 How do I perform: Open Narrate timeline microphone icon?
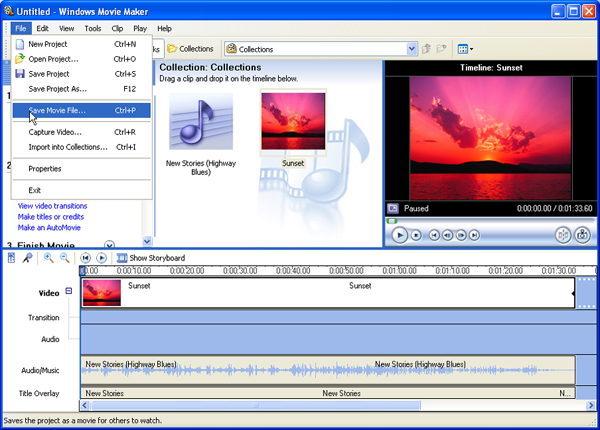tap(27, 258)
